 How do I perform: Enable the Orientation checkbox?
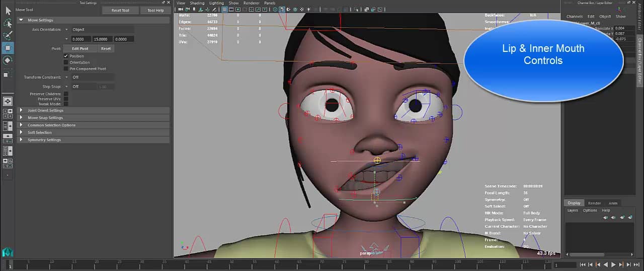tap(66, 62)
